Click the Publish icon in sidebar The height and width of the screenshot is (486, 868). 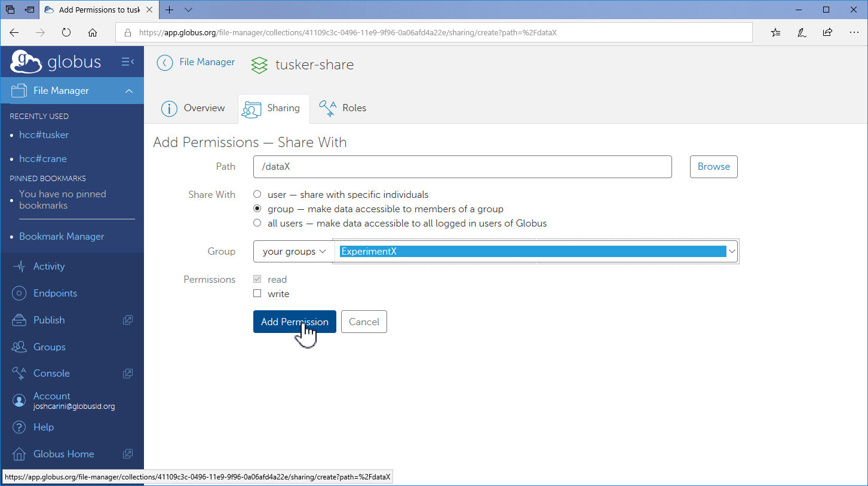click(20, 320)
